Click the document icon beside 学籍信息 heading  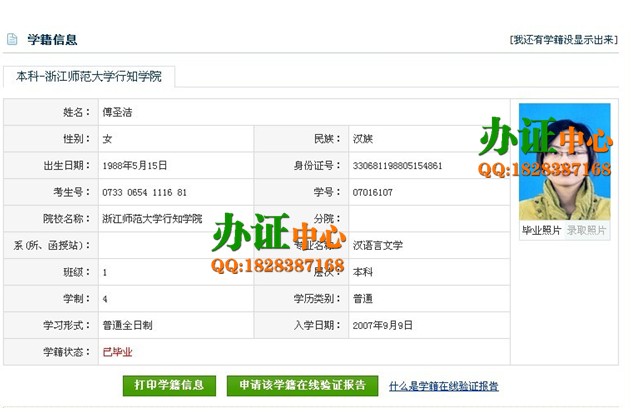point(12,40)
